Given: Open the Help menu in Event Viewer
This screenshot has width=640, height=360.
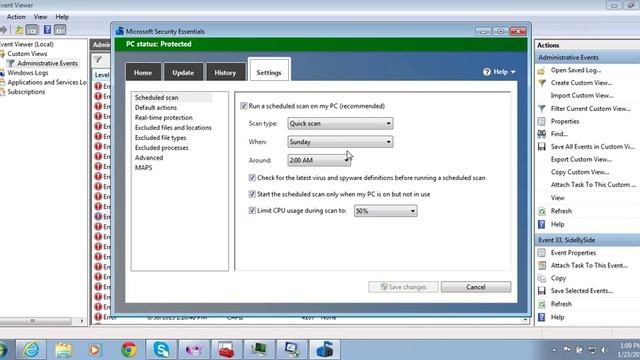Looking at the screenshot, I should (62, 17).
